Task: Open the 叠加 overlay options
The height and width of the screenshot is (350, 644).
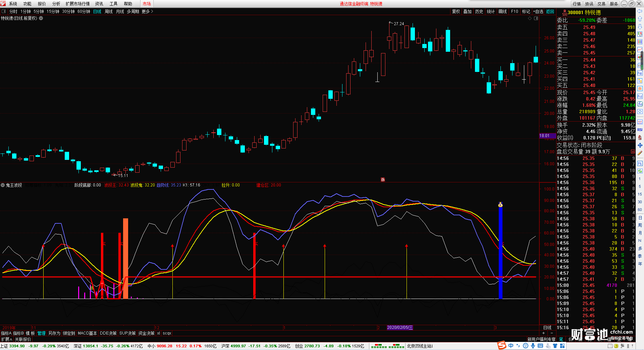Action: point(468,11)
